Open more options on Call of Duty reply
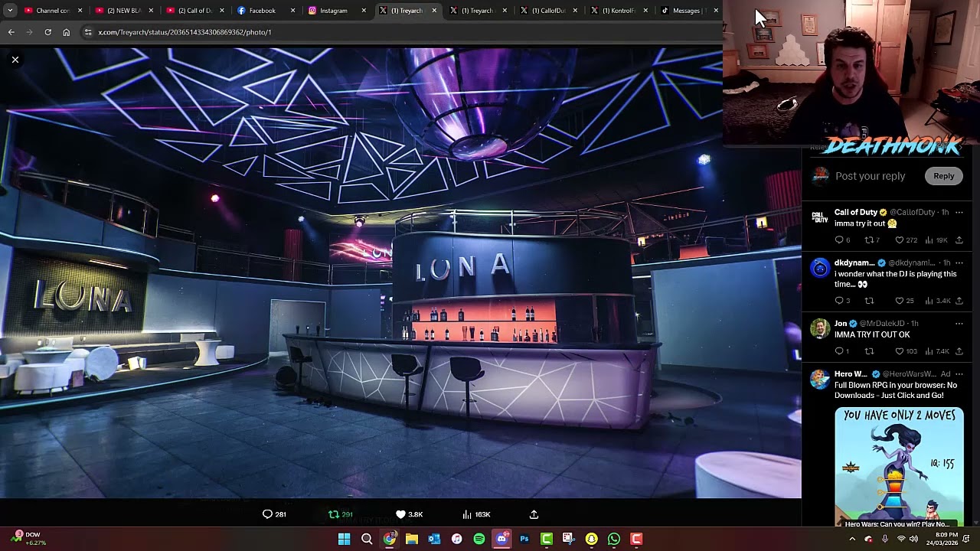The height and width of the screenshot is (551, 980). point(959,213)
